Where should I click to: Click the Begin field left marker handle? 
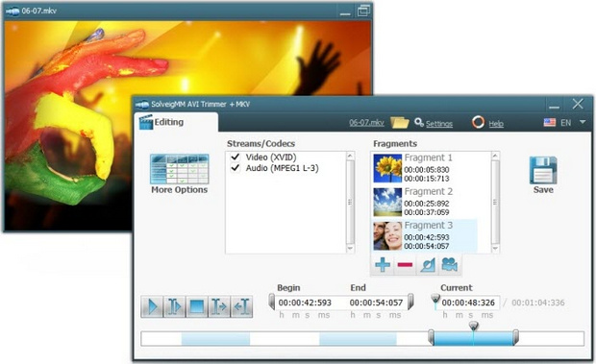pyautogui.click(x=272, y=302)
